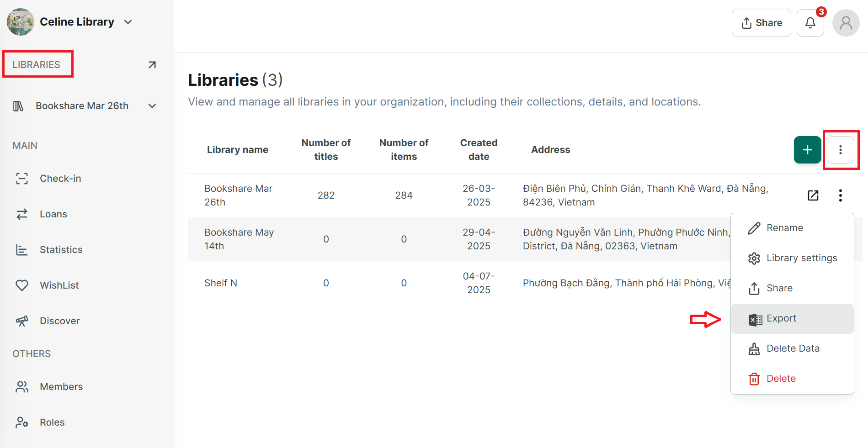This screenshot has width=868, height=448.
Task: Open the Discover section
Action: click(60, 321)
